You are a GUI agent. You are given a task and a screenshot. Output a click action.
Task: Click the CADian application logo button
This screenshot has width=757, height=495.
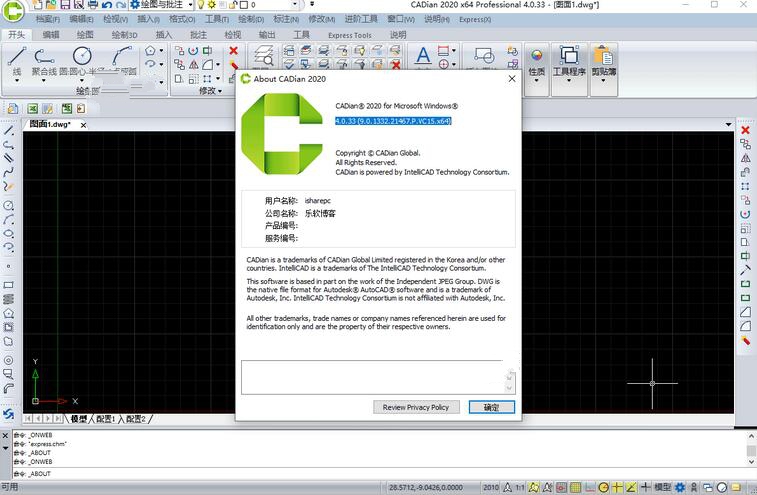click(13, 11)
